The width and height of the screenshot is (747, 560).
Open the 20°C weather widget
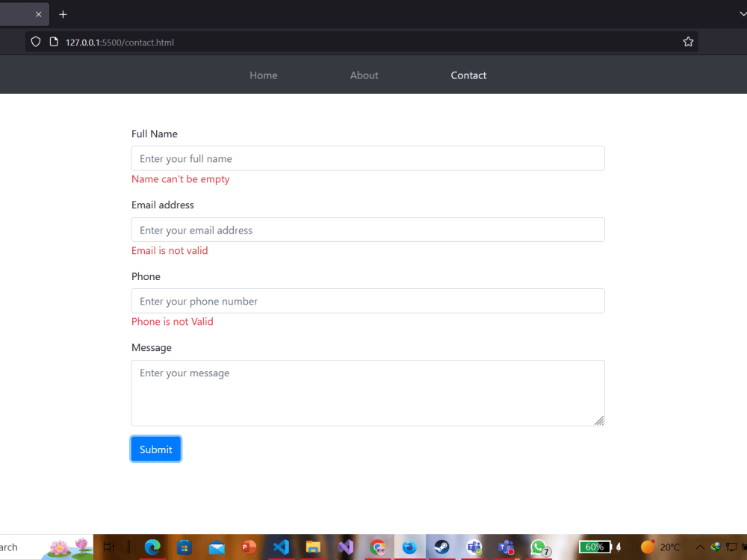click(x=660, y=547)
